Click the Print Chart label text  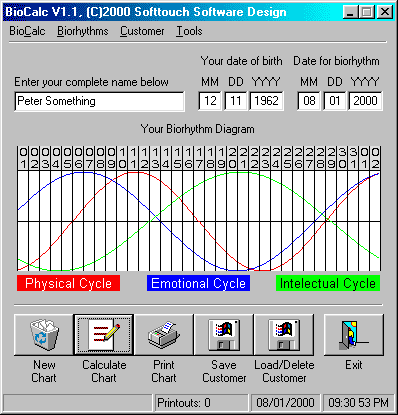[x=164, y=371]
